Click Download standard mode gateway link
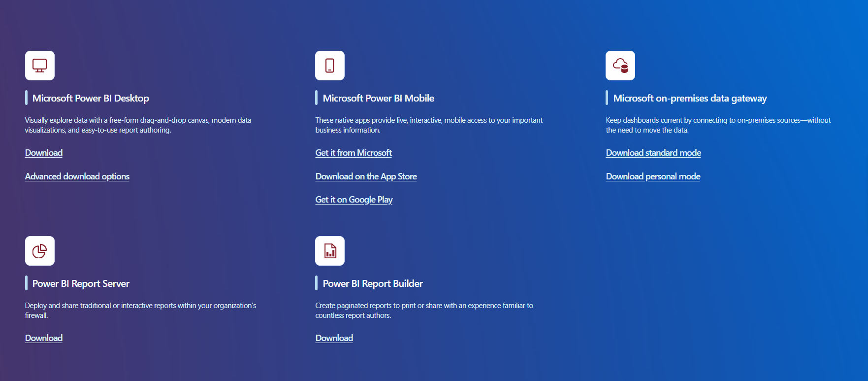This screenshot has height=381, width=868. point(653,153)
